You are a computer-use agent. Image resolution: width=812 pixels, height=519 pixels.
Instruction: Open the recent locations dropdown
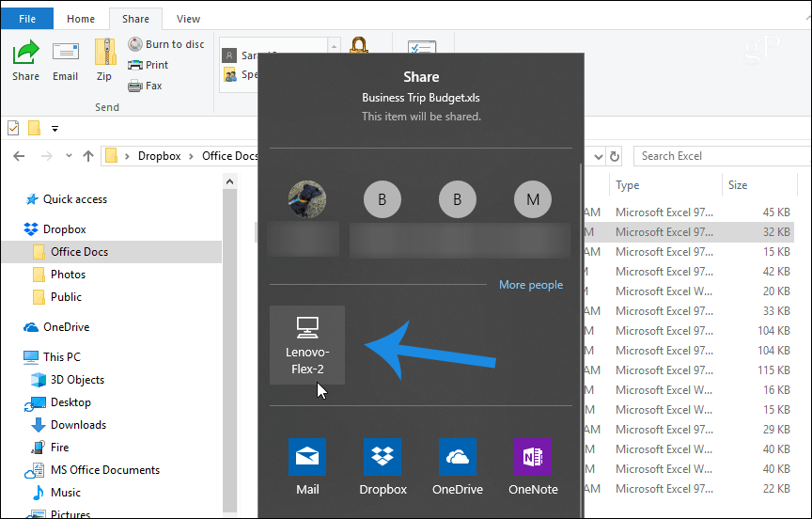[69, 156]
